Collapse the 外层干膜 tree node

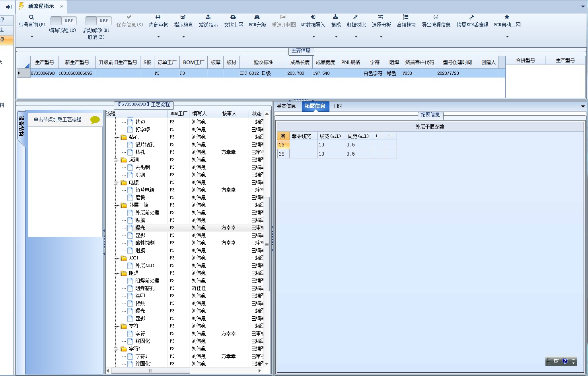point(116,205)
